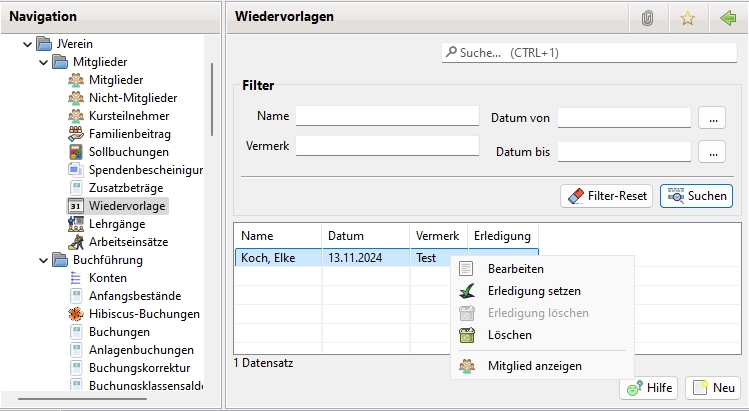The height and width of the screenshot is (411, 749).
Task: Choose Löschen from context menu
Action: pyautogui.click(x=509, y=335)
